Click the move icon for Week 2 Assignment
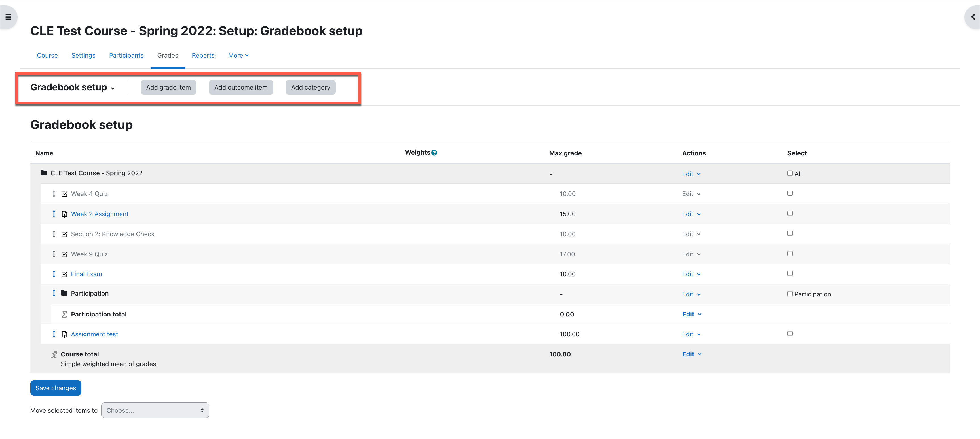 click(x=54, y=214)
